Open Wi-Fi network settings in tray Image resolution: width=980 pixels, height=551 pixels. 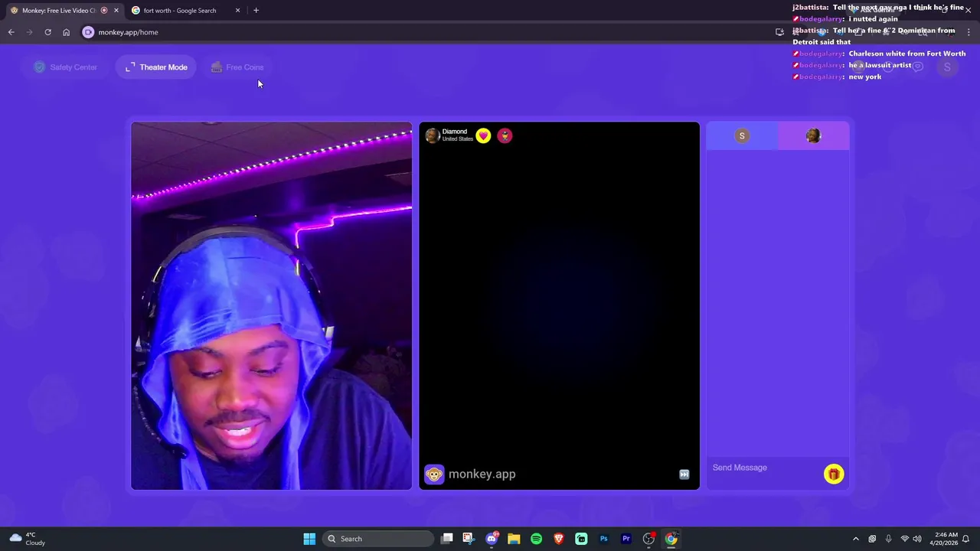pyautogui.click(x=905, y=539)
